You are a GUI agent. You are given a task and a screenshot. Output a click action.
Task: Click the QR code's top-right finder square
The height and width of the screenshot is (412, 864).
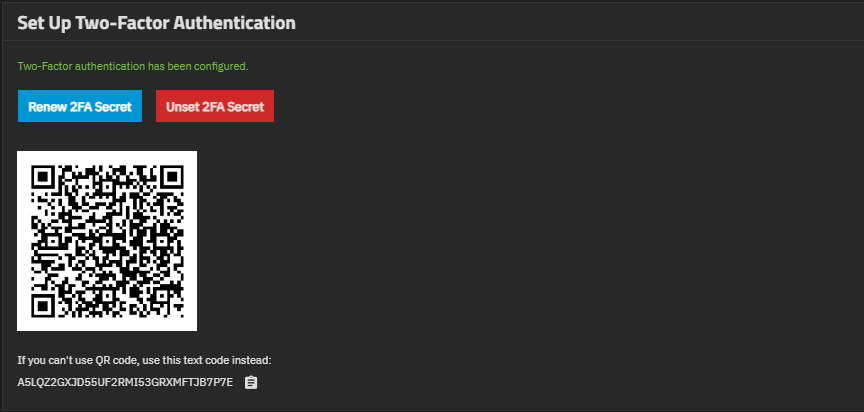tap(170, 178)
